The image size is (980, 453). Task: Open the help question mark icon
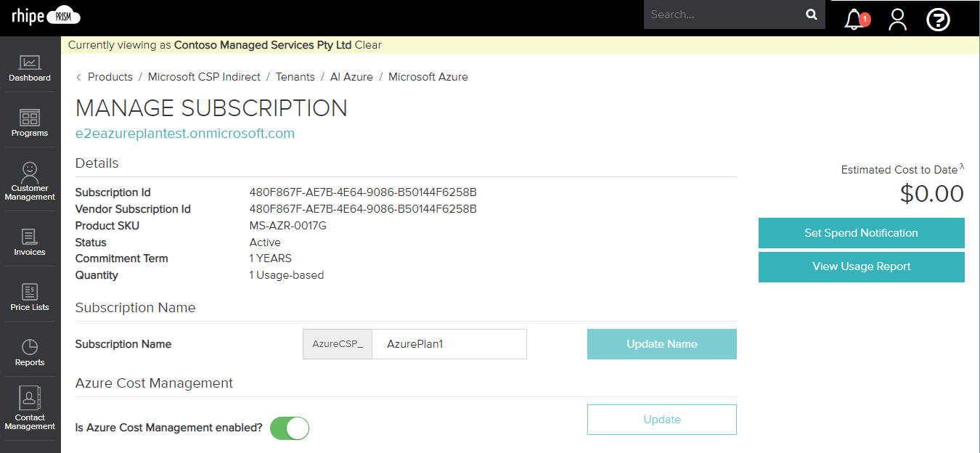(939, 20)
